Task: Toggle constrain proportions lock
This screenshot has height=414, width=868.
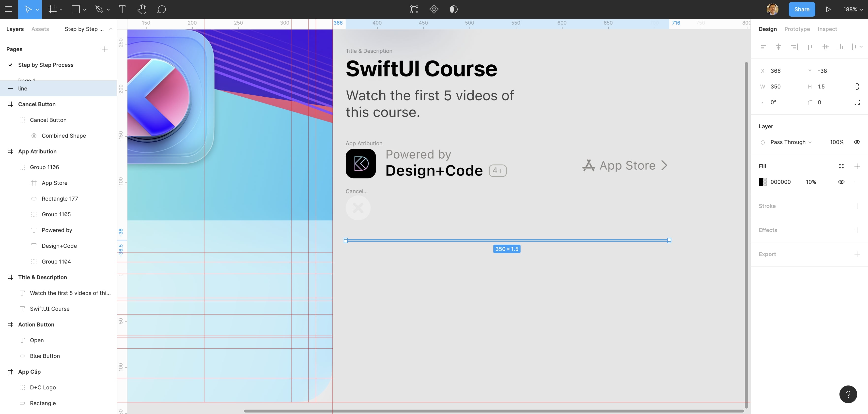Action: (x=857, y=87)
